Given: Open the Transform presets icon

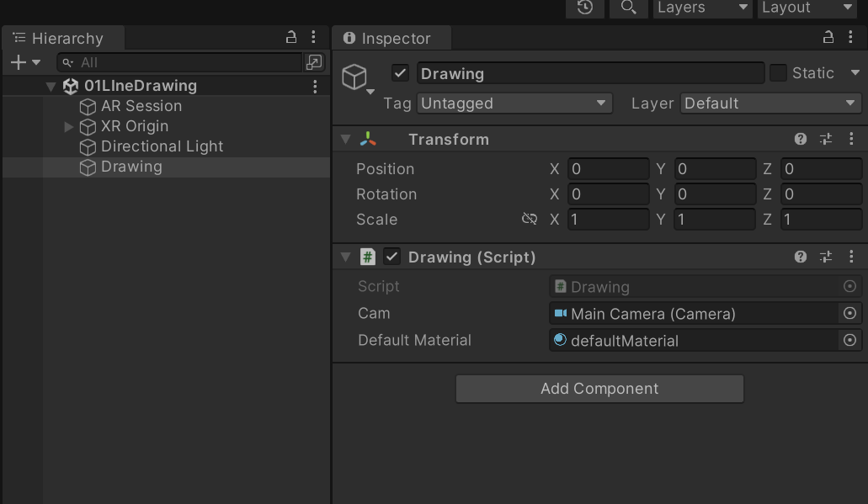Looking at the screenshot, I should pos(826,140).
